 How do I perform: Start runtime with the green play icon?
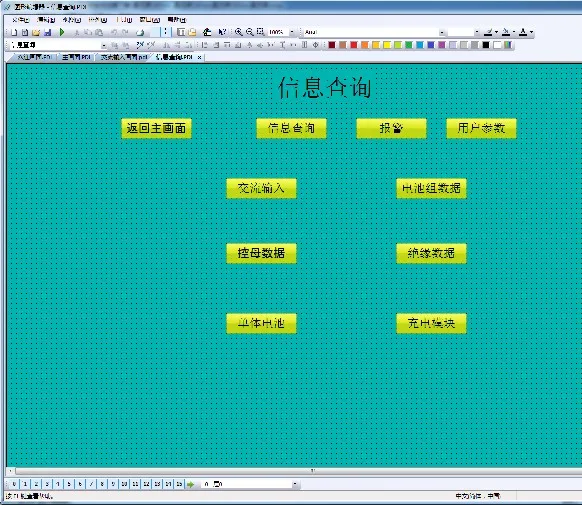coord(62,32)
